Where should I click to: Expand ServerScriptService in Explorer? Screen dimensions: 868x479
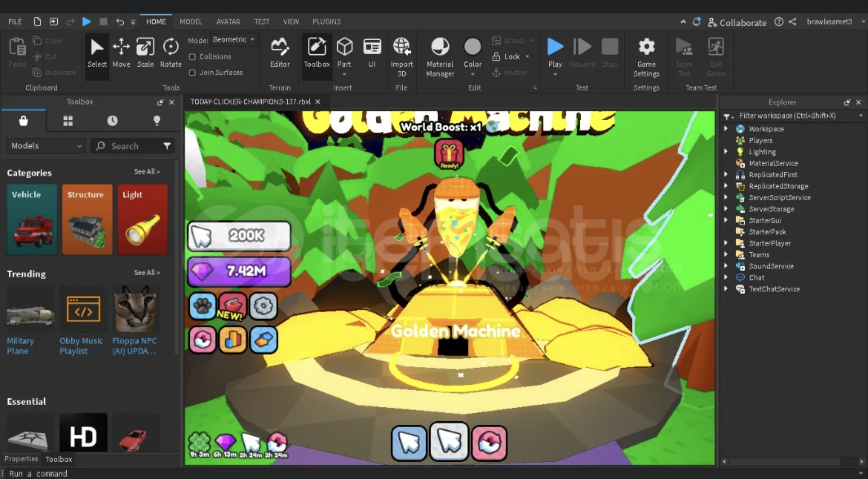pyautogui.click(x=726, y=197)
